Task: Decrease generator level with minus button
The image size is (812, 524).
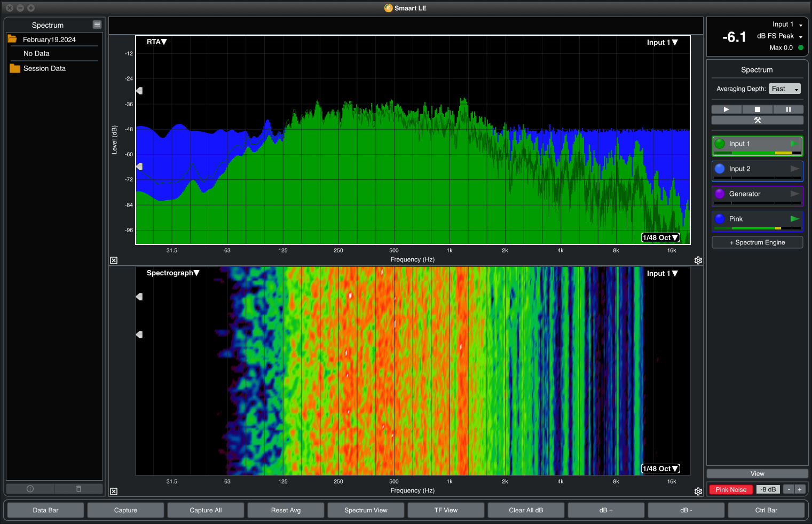Action: tap(789, 489)
